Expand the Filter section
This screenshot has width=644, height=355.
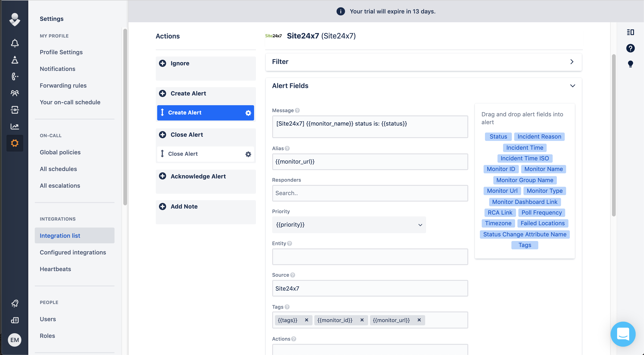coord(424,62)
